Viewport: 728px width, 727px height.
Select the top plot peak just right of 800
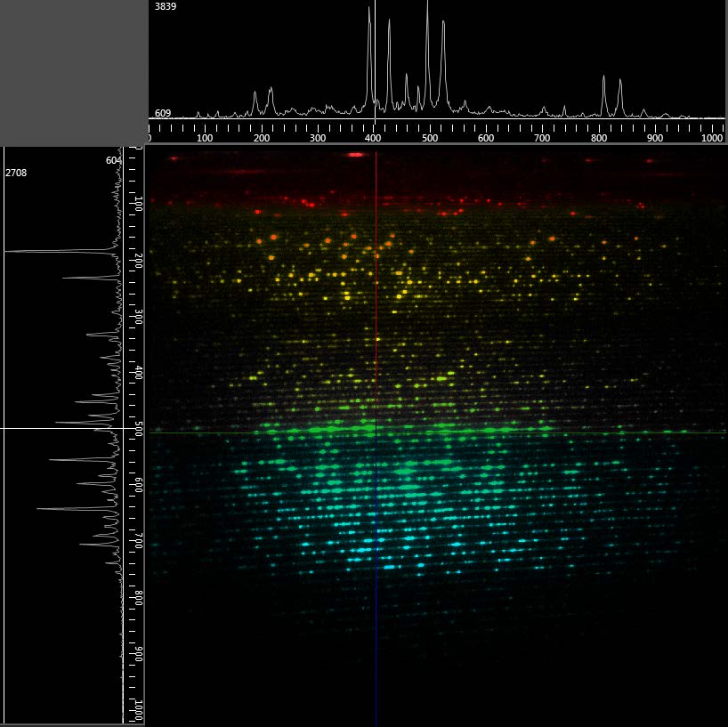click(x=604, y=78)
